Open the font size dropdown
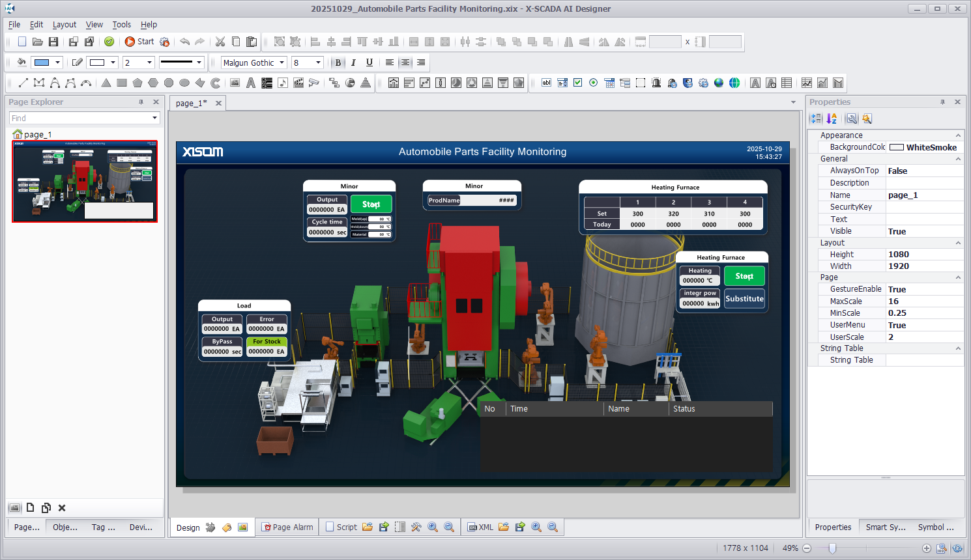The height and width of the screenshot is (560, 971). click(x=319, y=63)
